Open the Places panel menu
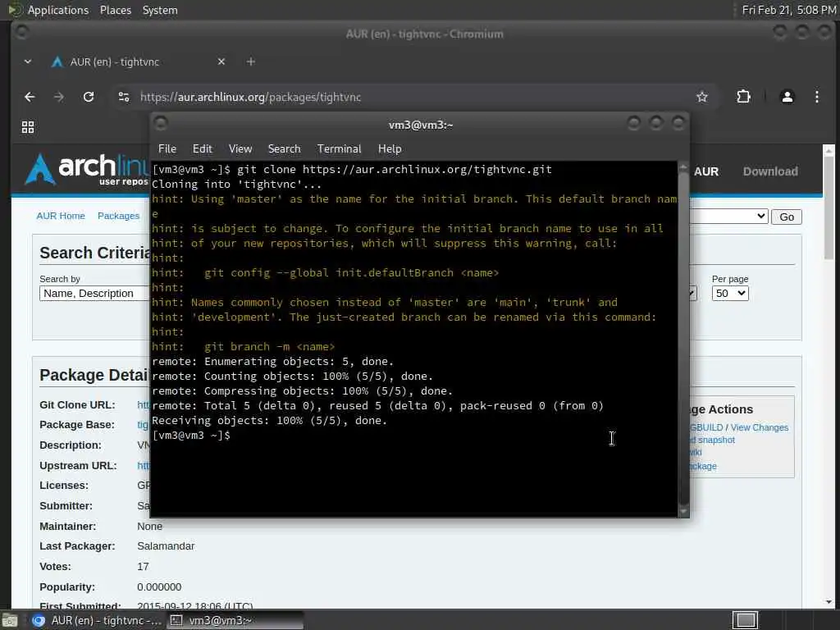 (x=116, y=10)
